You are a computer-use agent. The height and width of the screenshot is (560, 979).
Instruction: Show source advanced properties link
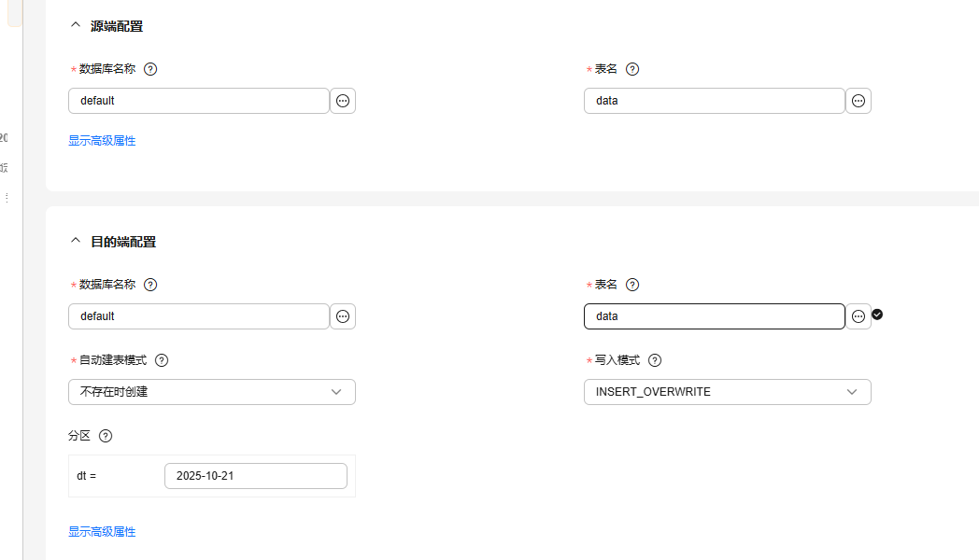[x=102, y=141]
